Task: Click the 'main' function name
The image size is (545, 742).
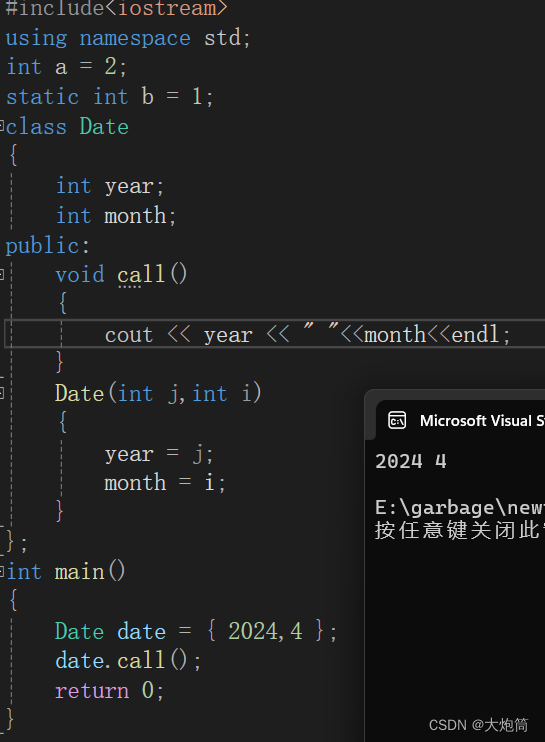Action: [79, 572]
